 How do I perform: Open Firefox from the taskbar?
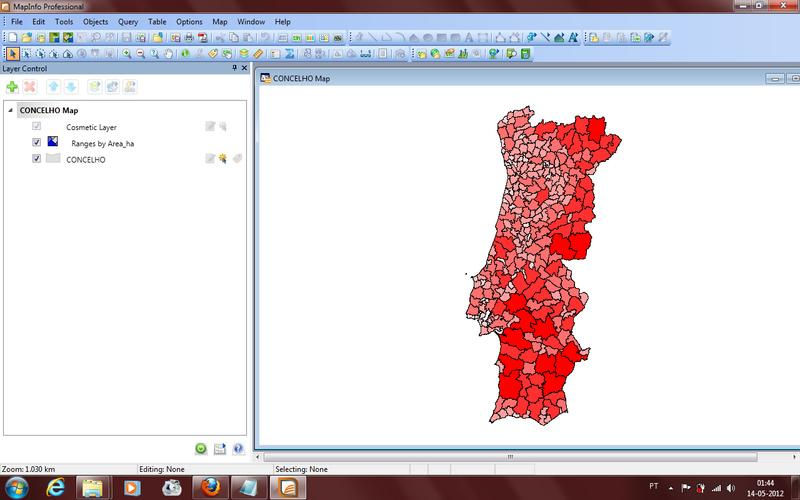click(x=210, y=488)
